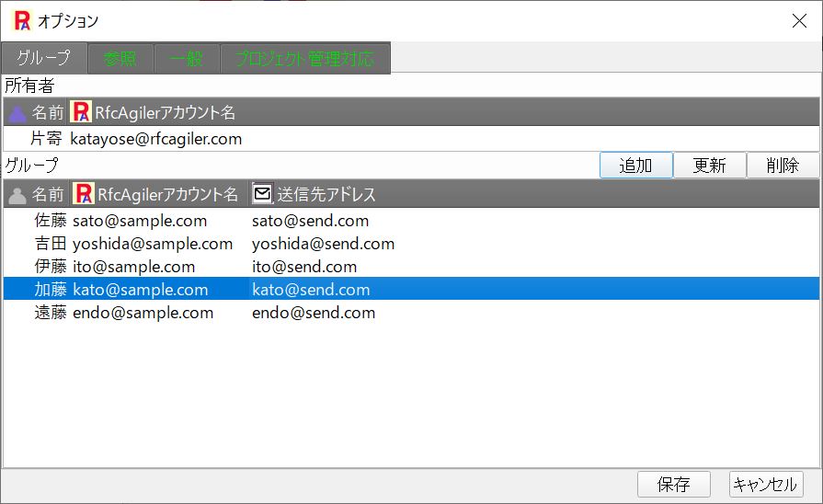The width and height of the screenshot is (823, 504).
Task: Click yoshida@send.com address cell
Action: pos(324,244)
